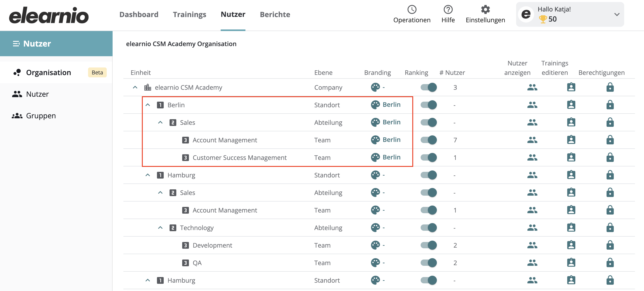The width and height of the screenshot is (644, 291).
Task: Click Berlin branding link in Standort row
Action: [x=392, y=105]
